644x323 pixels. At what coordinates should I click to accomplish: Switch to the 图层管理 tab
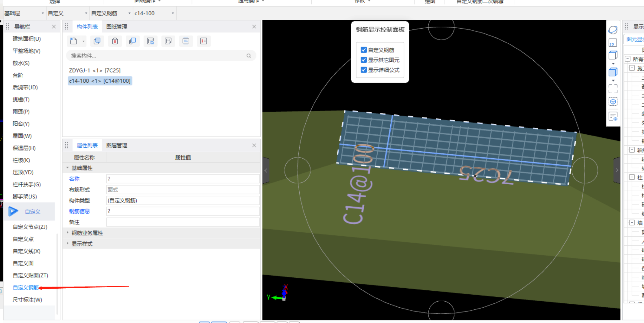tap(117, 145)
